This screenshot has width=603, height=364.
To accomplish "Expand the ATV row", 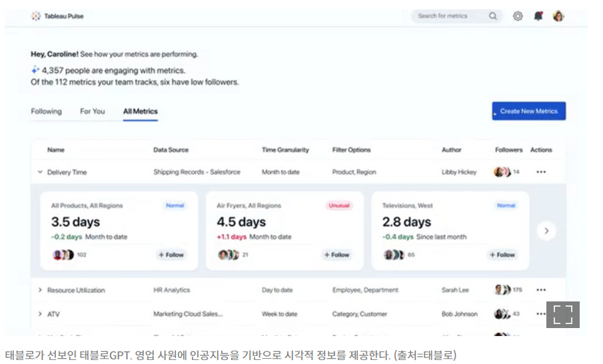I will click(40, 313).
